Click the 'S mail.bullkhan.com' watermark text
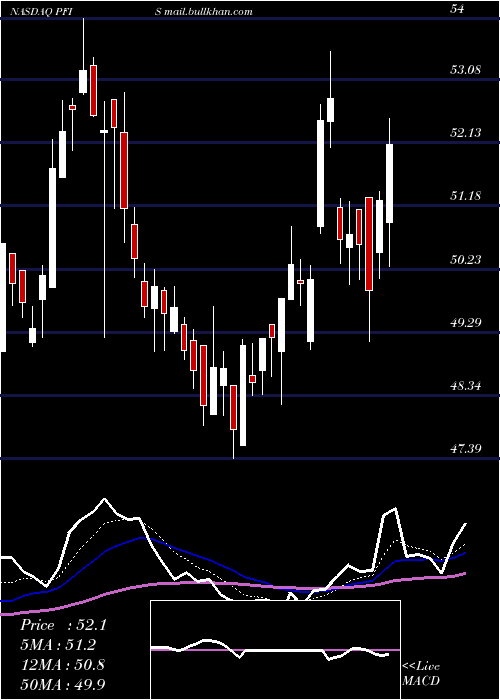The image size is (500, 700). pyautogui.click(x=204, y=12)
